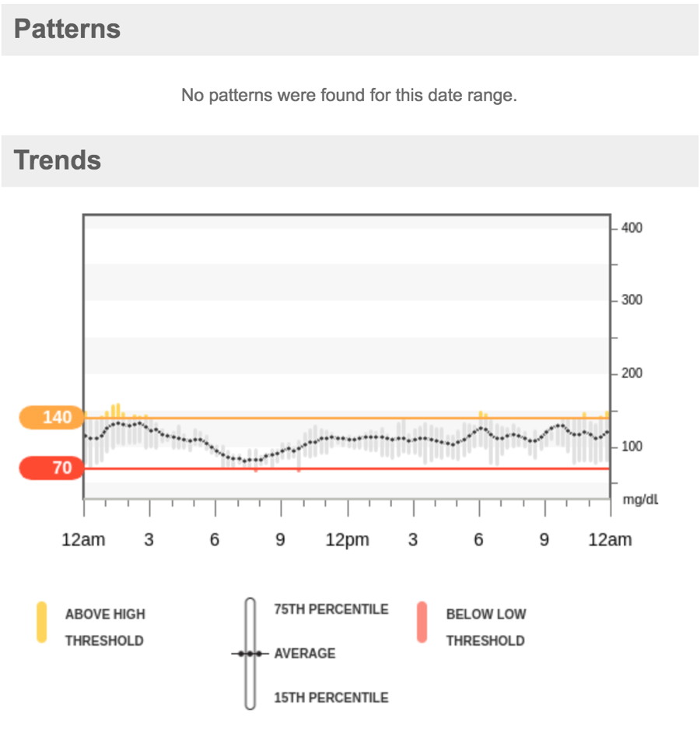Click the Above High Threshold legend text
700x729 pixels.
[105, 628]
